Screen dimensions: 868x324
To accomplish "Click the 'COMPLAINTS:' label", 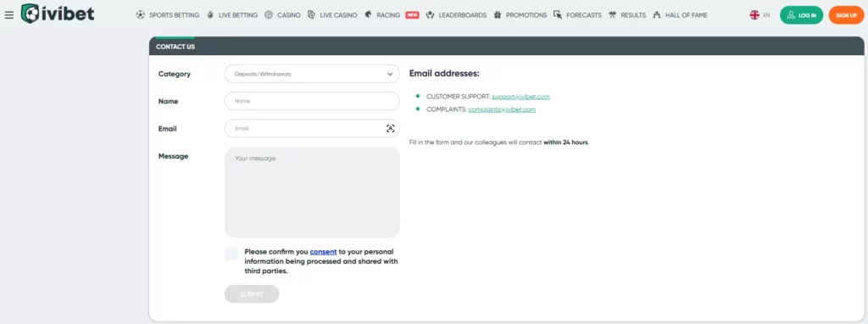I will 446,109.
